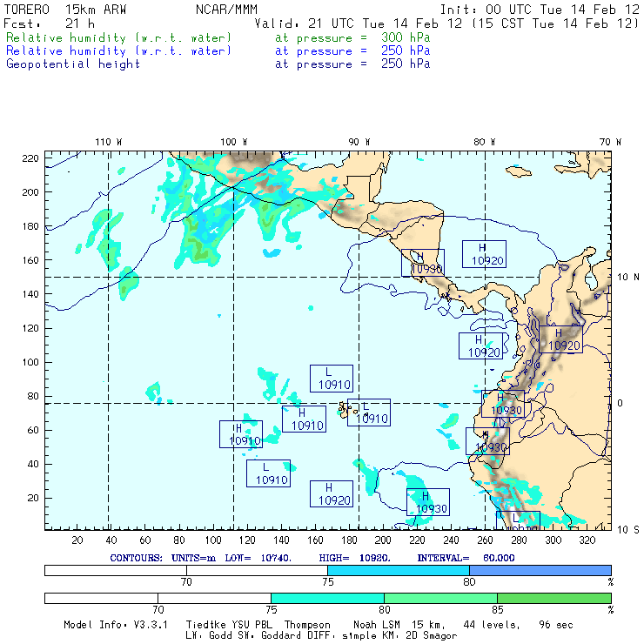Click the 'Geopotential height' legend text
The height and width of the screenshot is (644, 644).
click(x=73, y=64)
